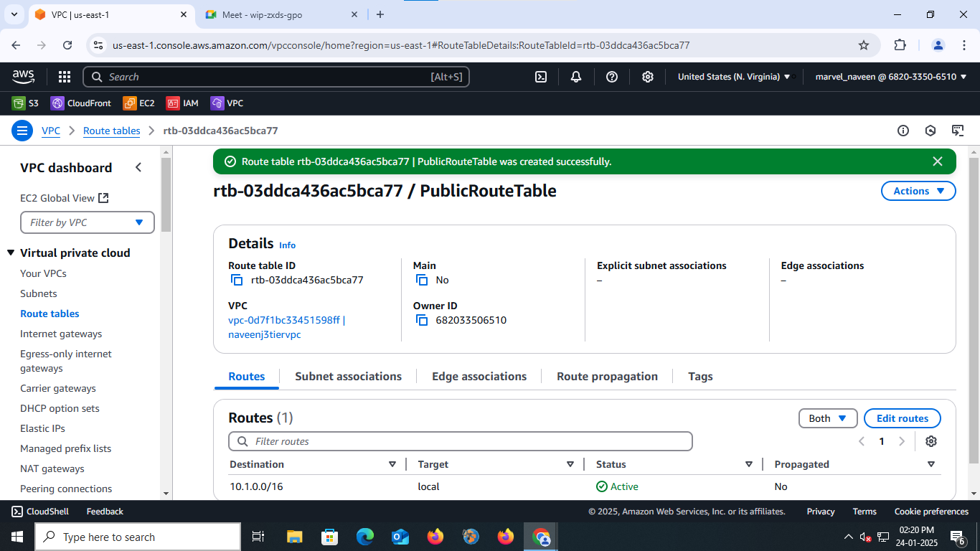Image resolution: width=980 pixels, height=551 pixels.
Task: Open Internet gateways in sidebar
Action: coord(61,334)
